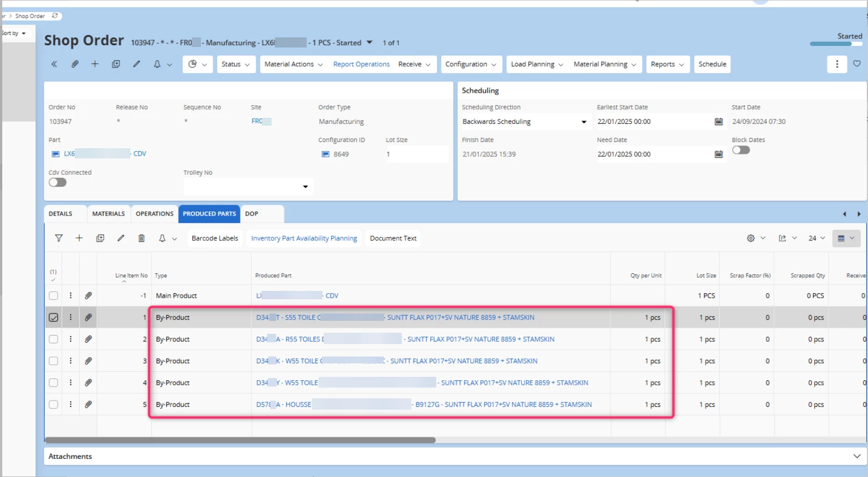Open the Receive dropdown
The width and height of the screenshot is (868, 477).
click(x=414, y=65)
